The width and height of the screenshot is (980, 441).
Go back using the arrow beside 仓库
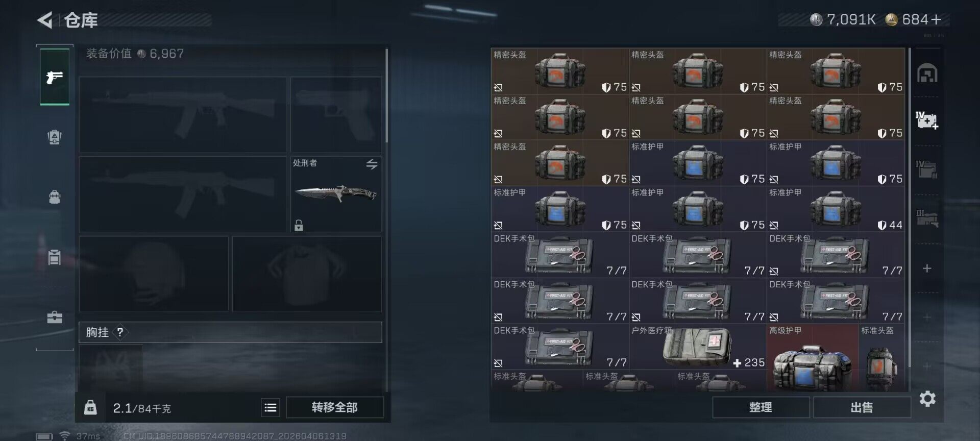pyautogui.click(x=45, y=20)
